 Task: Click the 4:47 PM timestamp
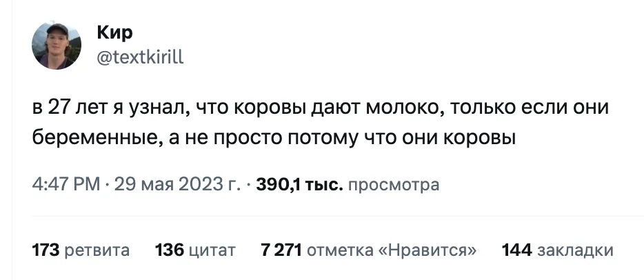66,185
